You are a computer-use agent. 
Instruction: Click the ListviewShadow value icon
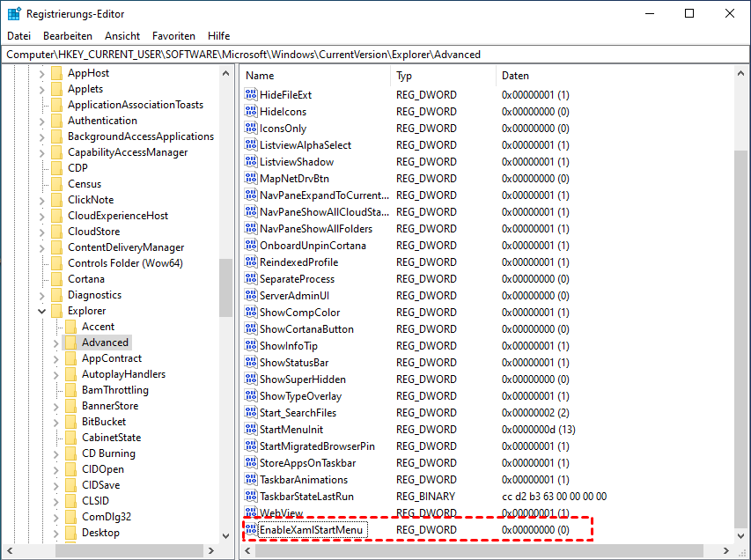(x=251, y=161)
